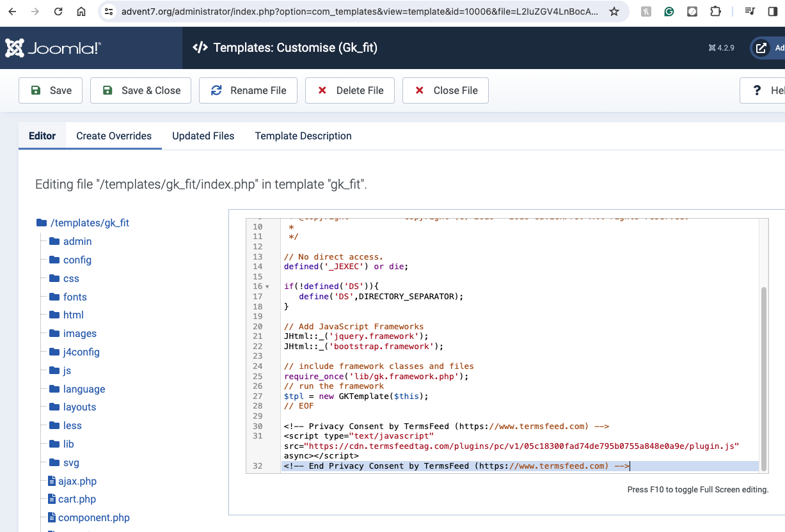Open the browser side panel icon
Image resolution: width=785 pixels, height=532 pixels.
pyautogui.click(x=772, y=12)
